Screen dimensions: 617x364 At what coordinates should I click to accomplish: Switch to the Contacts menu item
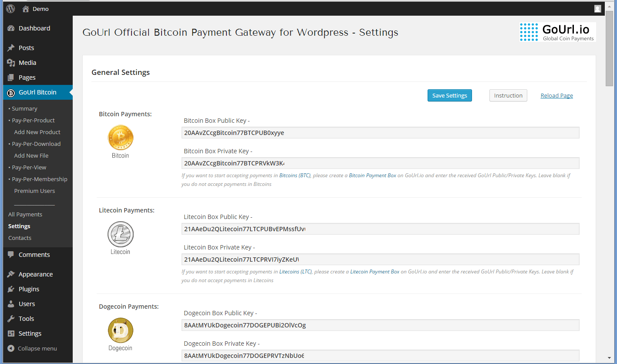coord(20,238)
